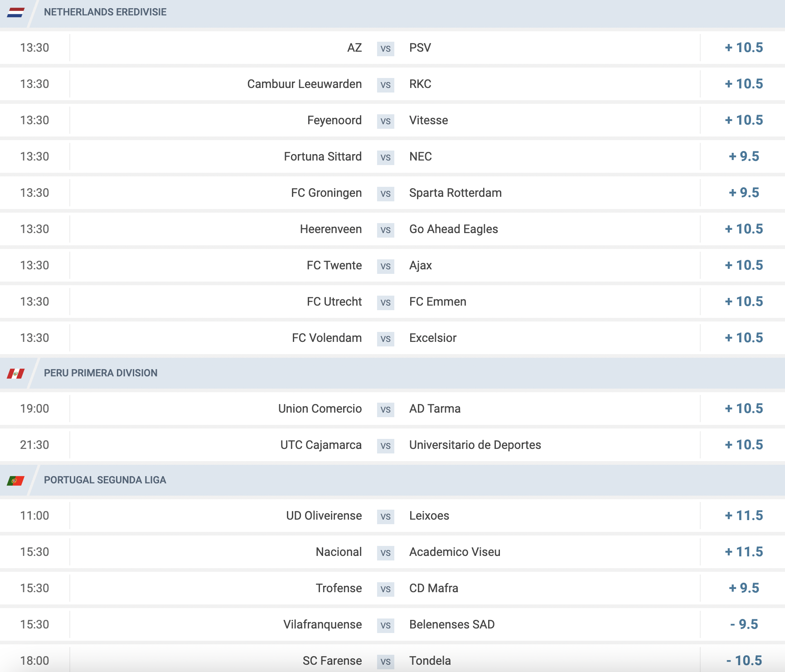Select the -10.5 value for SC Farense match
Viewport: 785px width, 672px height.
[744, 661]
